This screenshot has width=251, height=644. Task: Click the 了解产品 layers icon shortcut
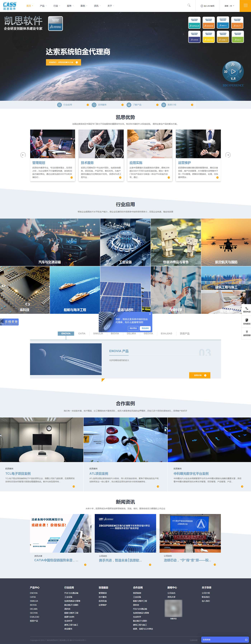pos(129,105)
